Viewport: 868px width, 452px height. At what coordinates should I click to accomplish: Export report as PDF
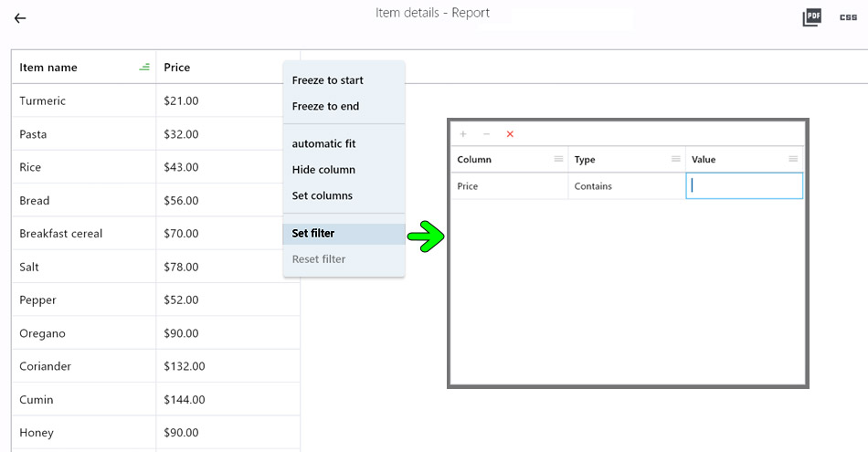811,17
